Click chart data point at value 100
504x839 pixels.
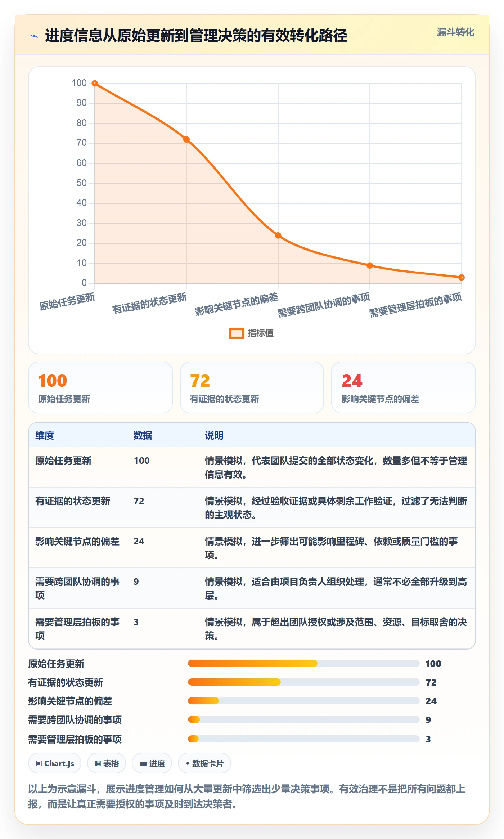(95, 84)
